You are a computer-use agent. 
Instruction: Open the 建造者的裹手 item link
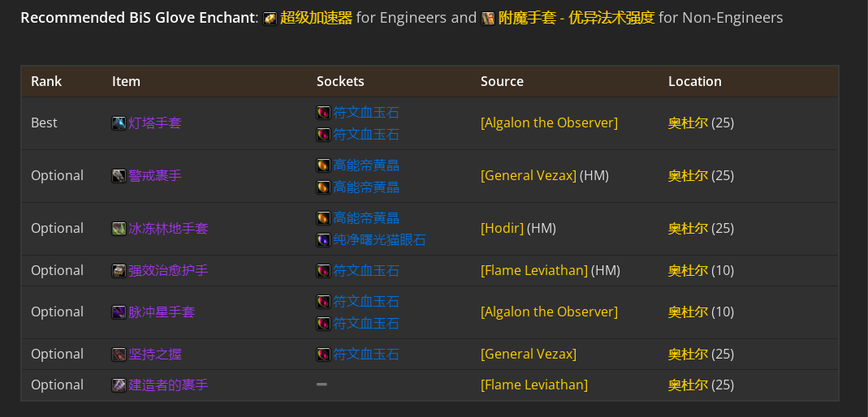tap(168, 385)
